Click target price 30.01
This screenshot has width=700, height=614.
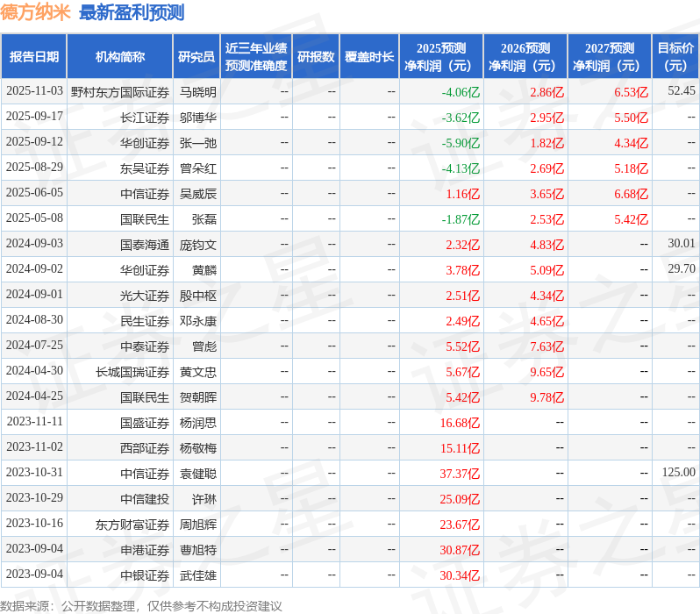[x=682, y=244]
